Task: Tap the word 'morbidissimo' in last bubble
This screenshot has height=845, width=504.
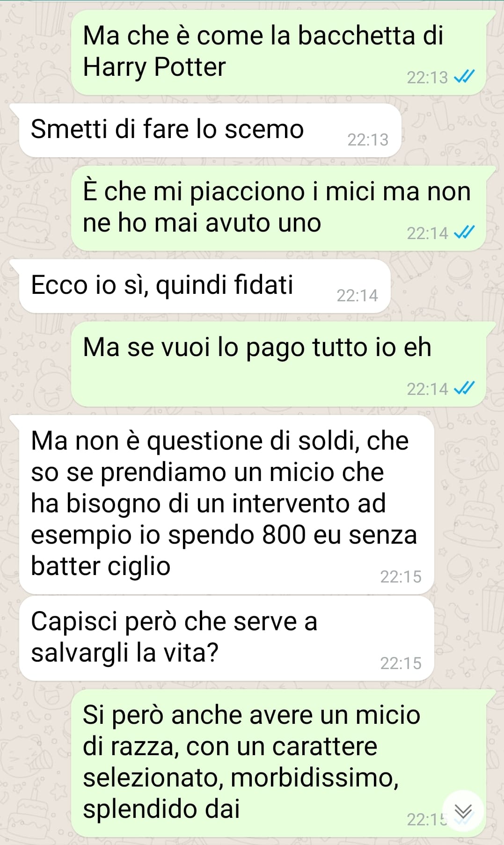Action: click(314, 778)
